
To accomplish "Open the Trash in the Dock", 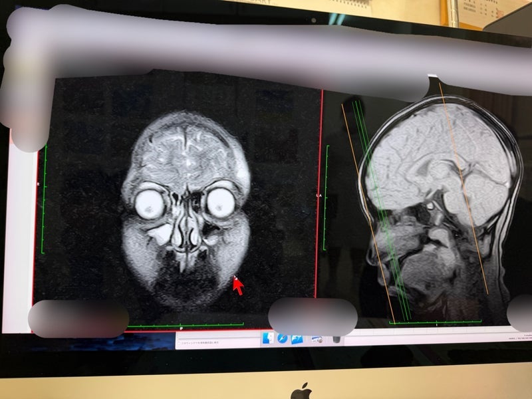I will [x=336, y=339].
